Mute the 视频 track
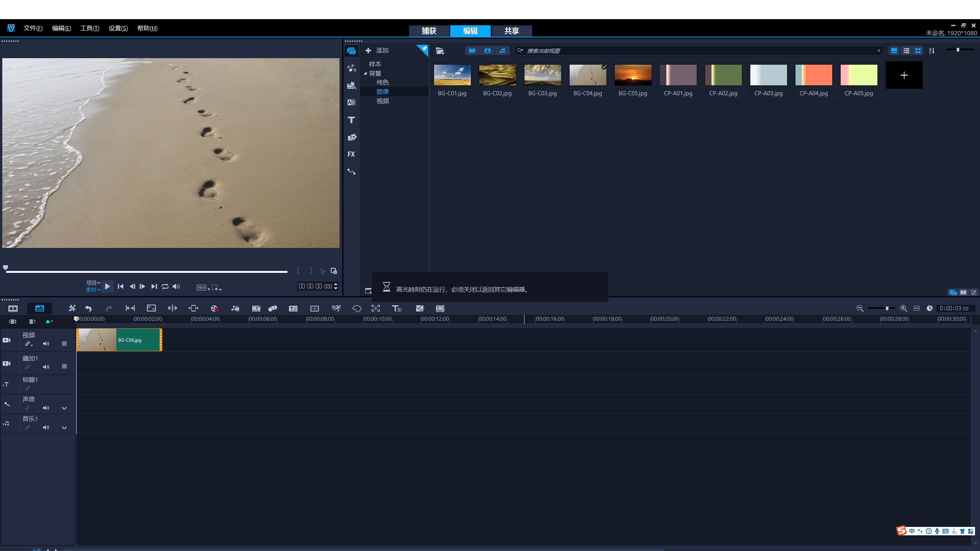Image resolution: width=980 pixels, height=551 pixels. point(46,344)
